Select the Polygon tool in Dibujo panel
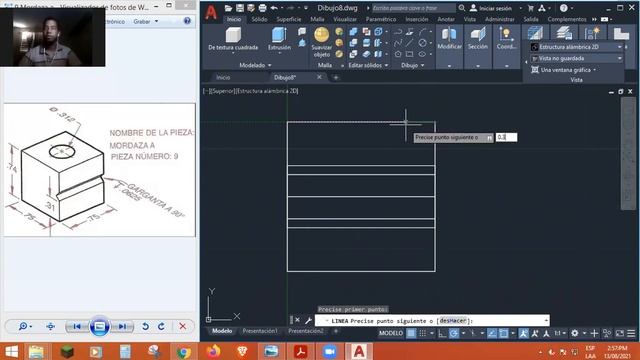The image size is (640, 360). click(398, 54)
